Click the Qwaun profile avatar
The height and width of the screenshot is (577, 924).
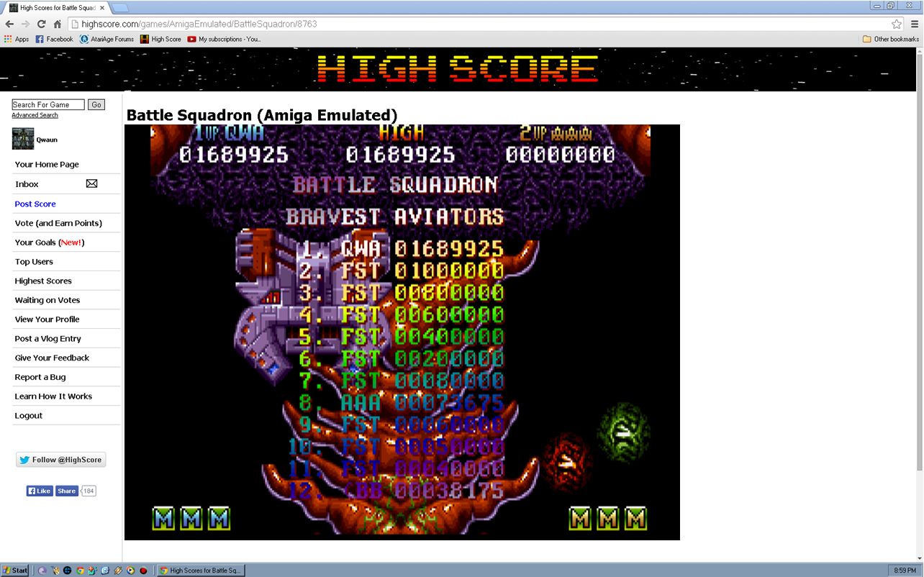coord(23,139)
